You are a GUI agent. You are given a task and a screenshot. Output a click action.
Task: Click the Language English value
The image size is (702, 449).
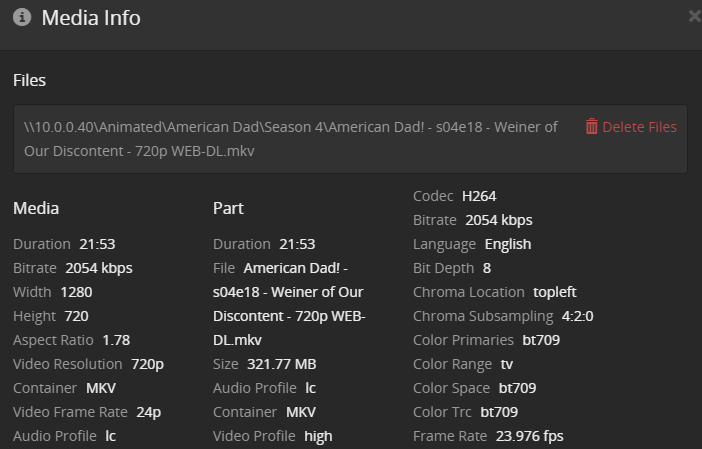(508, 244)
